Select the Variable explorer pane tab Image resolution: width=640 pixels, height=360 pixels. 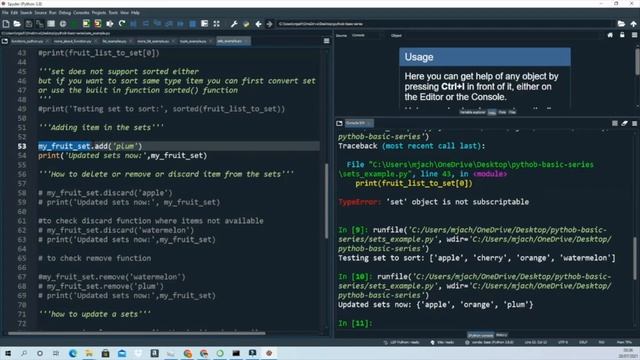472,112
